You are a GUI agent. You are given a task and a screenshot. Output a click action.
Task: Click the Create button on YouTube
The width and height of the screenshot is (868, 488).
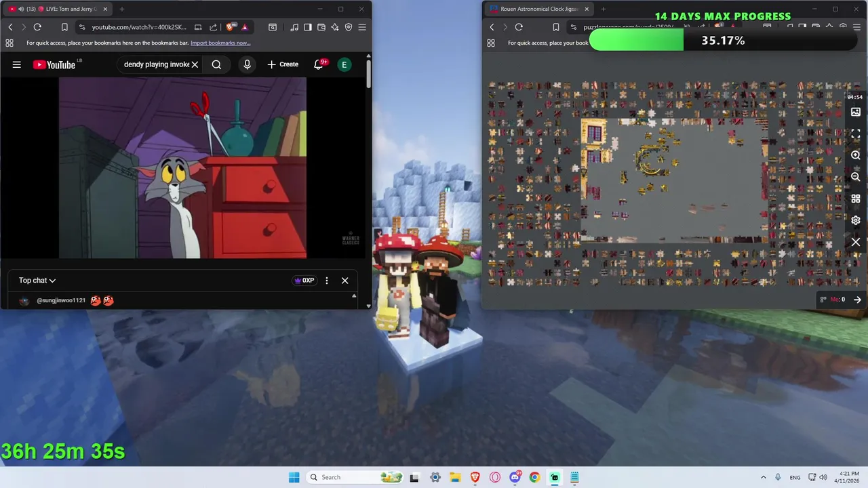pos(283,64)
